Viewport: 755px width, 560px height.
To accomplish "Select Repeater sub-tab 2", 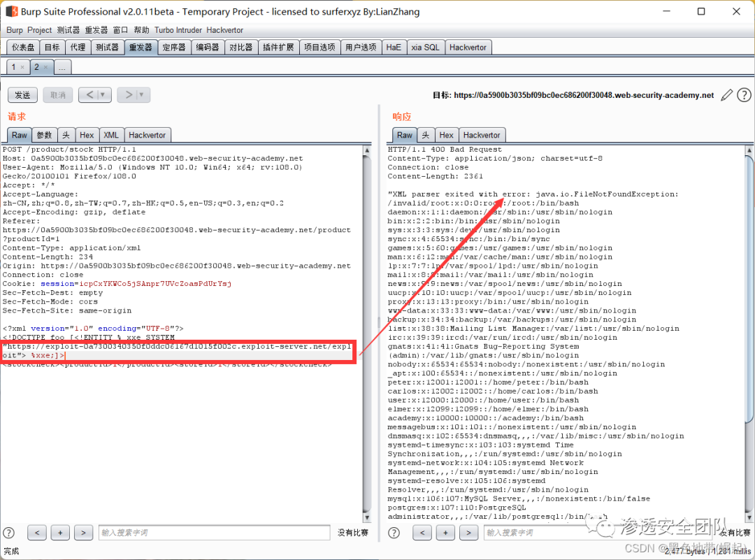I will [x=36, y=67].
